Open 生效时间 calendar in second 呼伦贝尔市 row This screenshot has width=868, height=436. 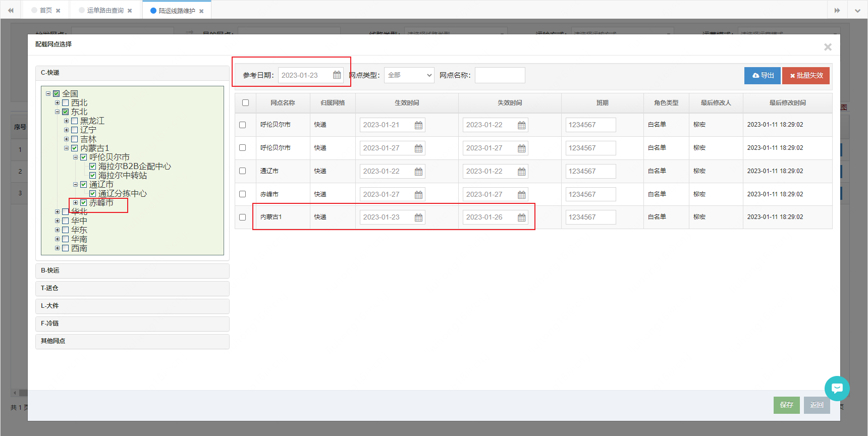pyautogui.click(x=418, y=148)
